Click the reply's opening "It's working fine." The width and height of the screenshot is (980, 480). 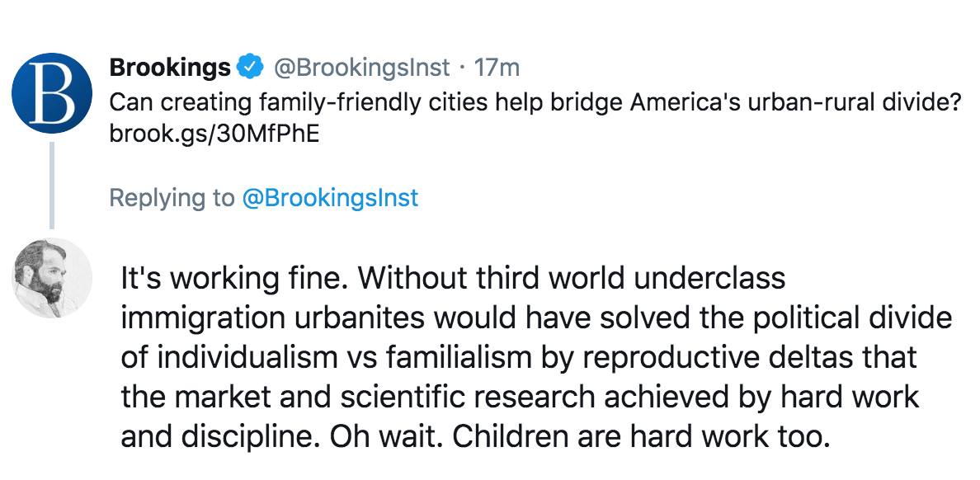(235, 279)
